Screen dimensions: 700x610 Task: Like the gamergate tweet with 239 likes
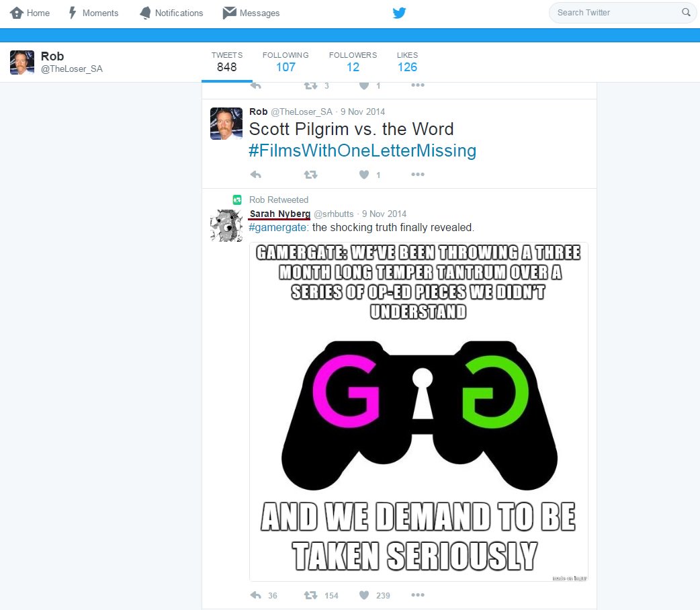[x=364, y=595]
